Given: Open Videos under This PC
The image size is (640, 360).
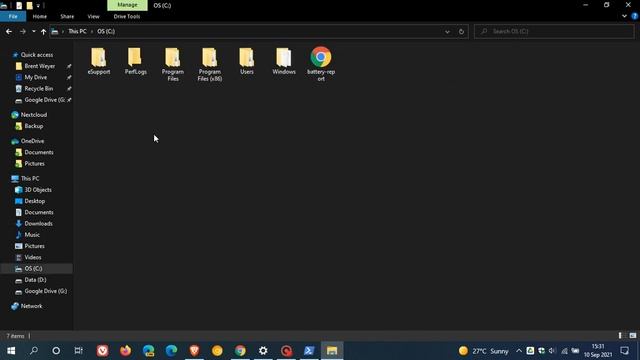Looking at the screenshot, I should [33, 258].
